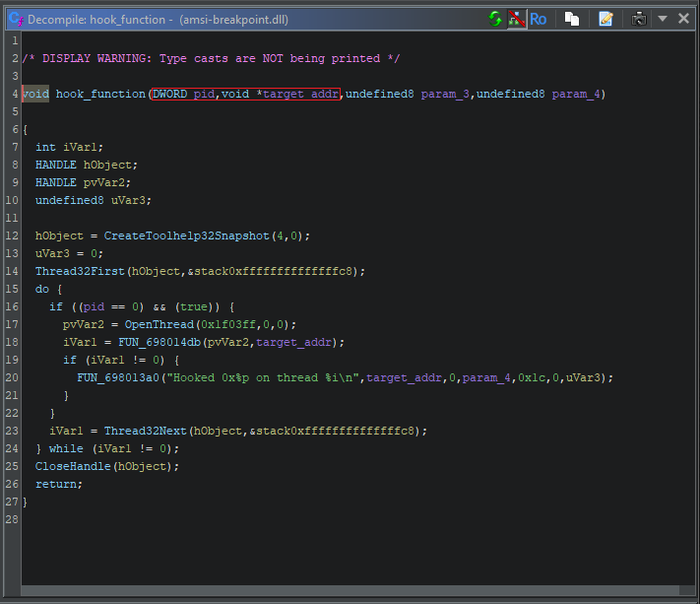Select the 'DWORD' parameter type in signature
Viewport: 700px width, 604px height.
click(x=170, y=94)
